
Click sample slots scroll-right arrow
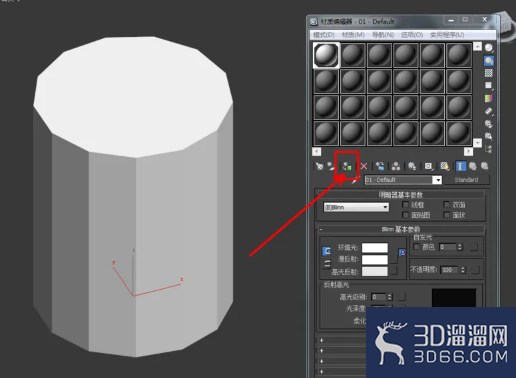[x=468, y=152]
